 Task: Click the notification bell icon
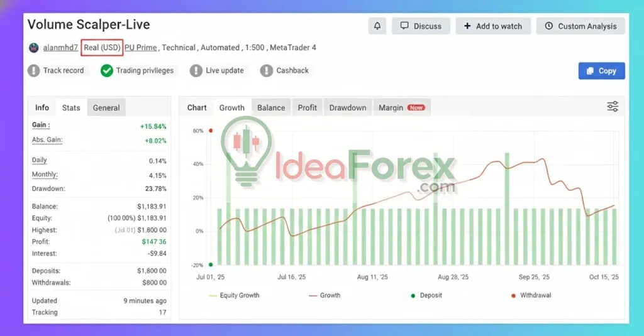coord(377,26)
